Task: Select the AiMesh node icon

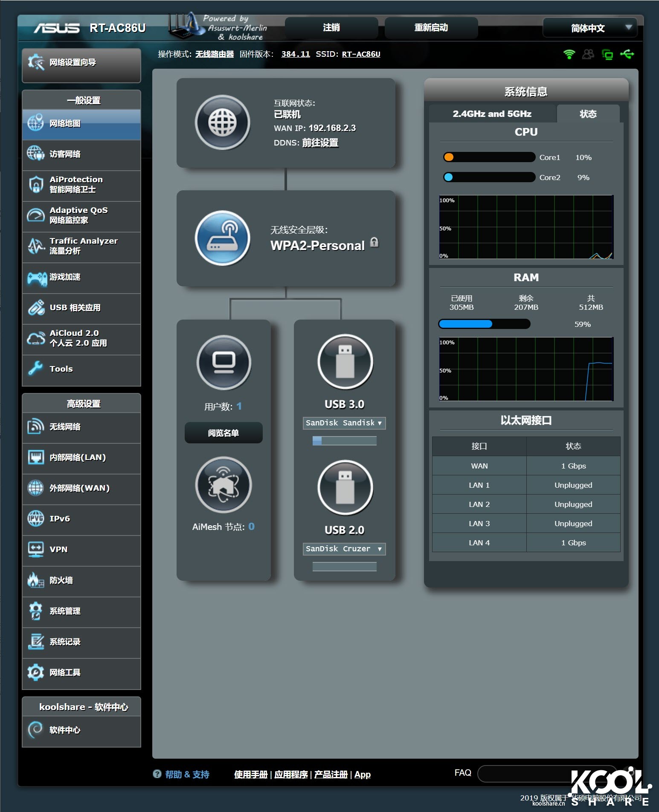Action: 224,485
